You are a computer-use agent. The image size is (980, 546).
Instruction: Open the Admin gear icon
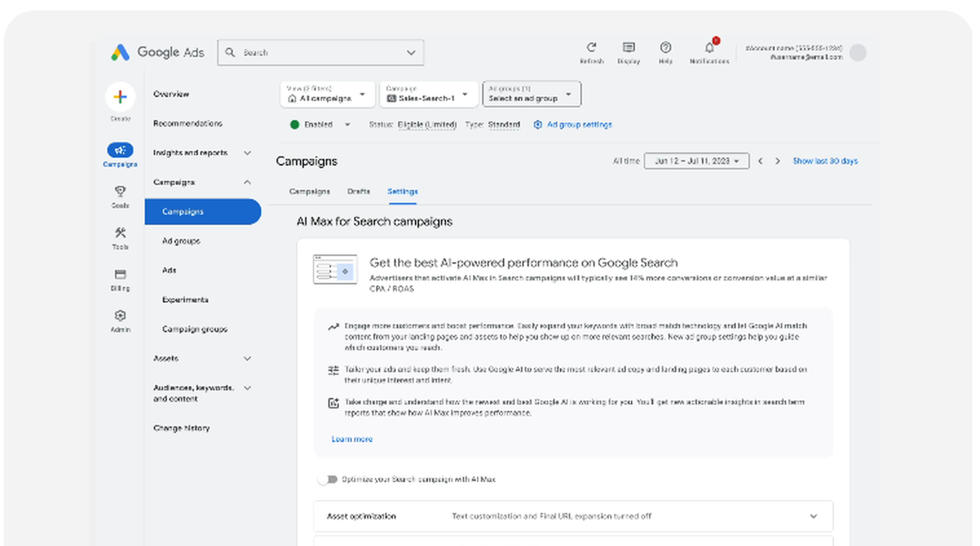[120, 315]
